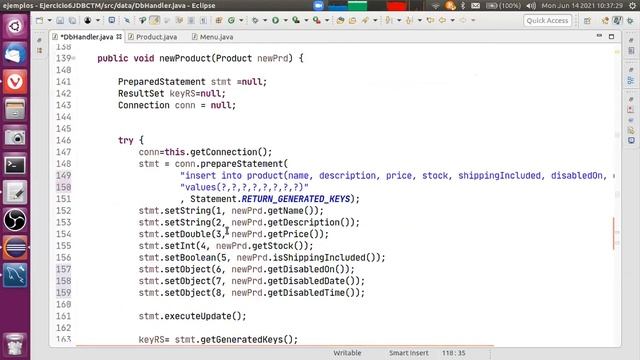
Task: Click the Last Edit Location icon
Action: [x=430, y=20]
